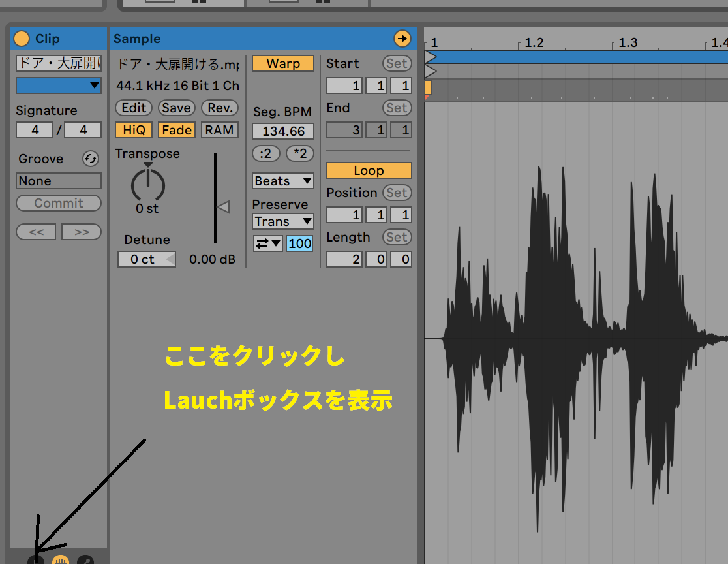This screenshot has width=728, height=564.
Task: Show the Launch box icon
Action: 36,560
